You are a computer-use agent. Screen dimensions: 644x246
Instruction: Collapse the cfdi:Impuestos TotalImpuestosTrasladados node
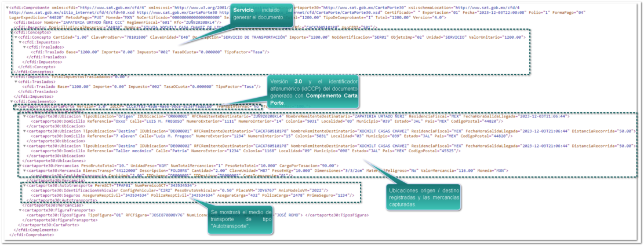coord(11,76)
